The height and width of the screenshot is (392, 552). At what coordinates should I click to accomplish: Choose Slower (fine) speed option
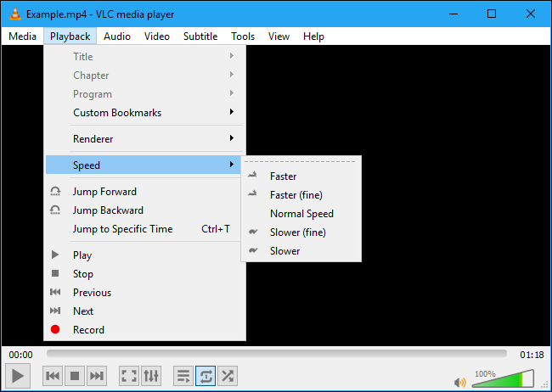coord(301,232)
